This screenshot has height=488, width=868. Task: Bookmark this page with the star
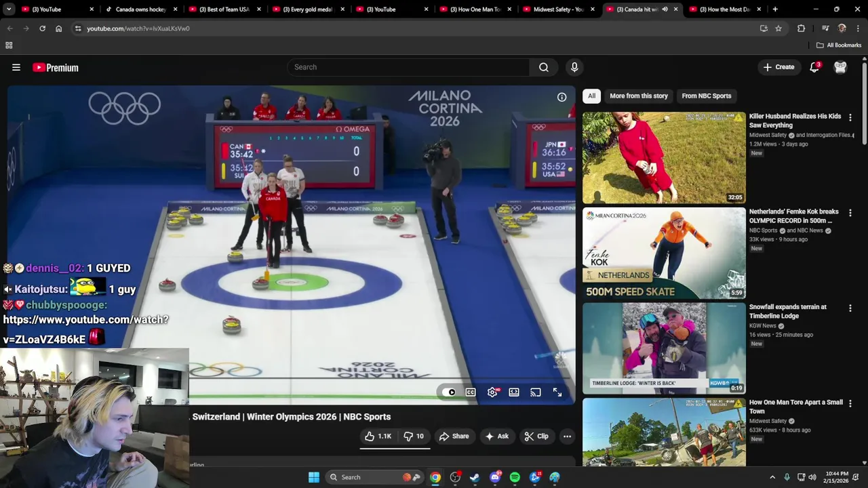click(x=778, y=28)
